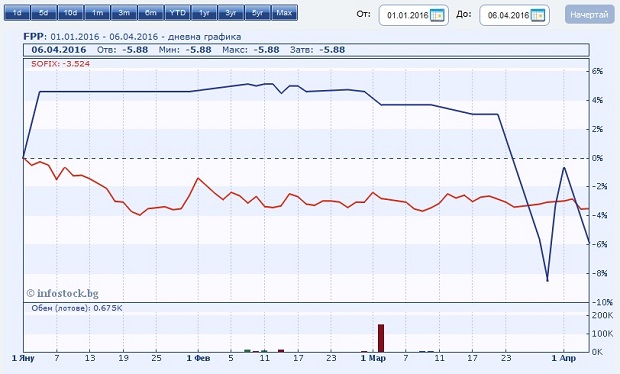
Task: Select the 5yr range button
Action: pos(258,13)
